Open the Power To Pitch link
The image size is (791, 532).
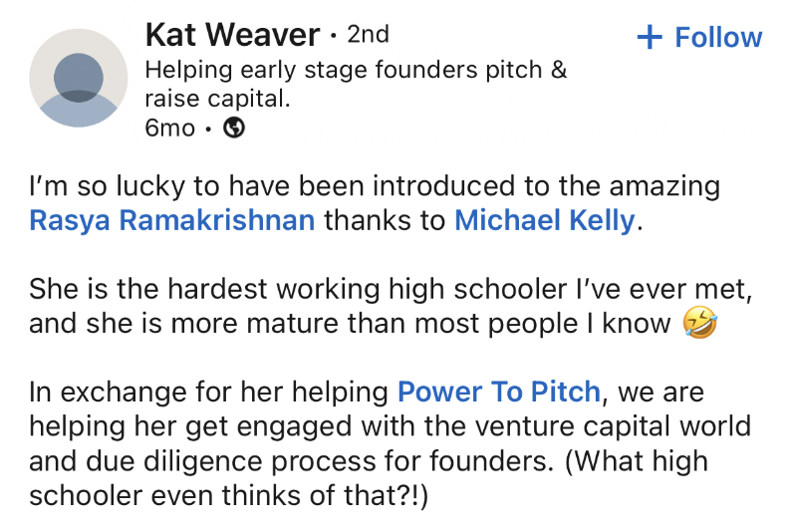[x=499, y=392]
